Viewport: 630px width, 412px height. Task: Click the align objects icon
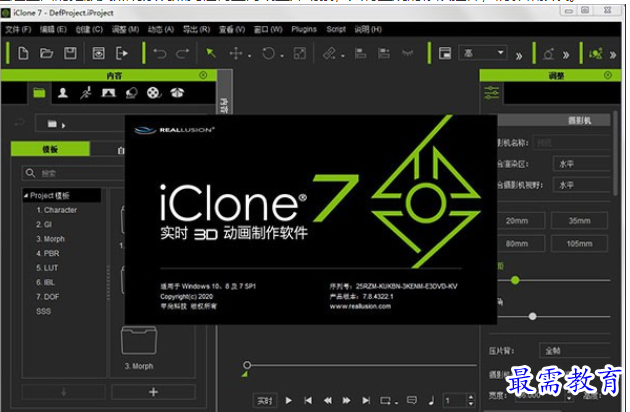[360, 53]
